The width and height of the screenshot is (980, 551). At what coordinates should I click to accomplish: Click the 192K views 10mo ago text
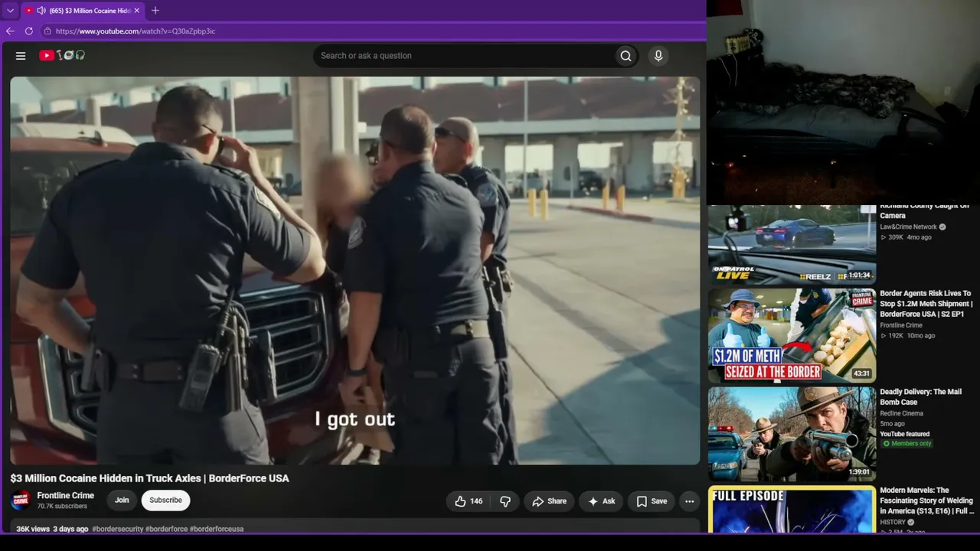[908, 336]
